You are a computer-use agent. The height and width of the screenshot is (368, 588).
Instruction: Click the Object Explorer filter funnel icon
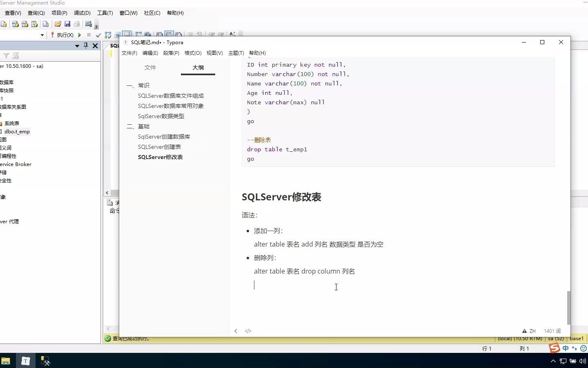(x=6, y=56)
